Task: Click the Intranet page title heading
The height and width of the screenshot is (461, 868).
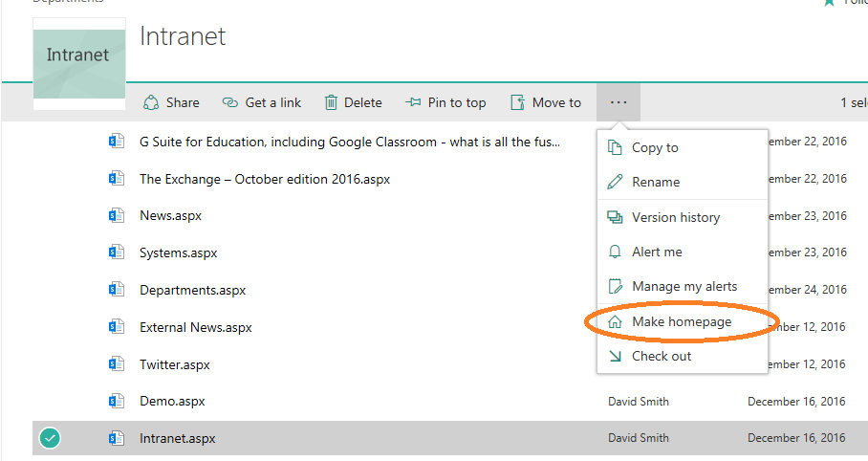Action: click(183, 36)
